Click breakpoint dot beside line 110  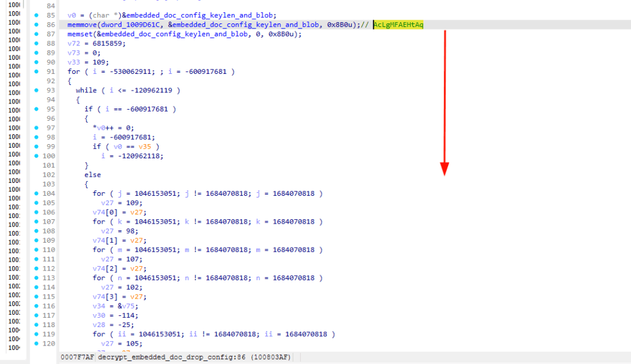click(x=36, y=250)
